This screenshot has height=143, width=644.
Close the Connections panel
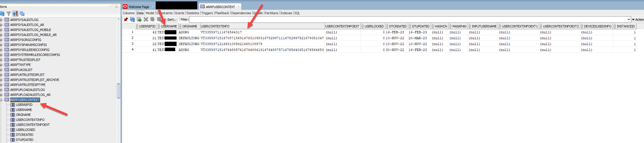coord(110,6)
